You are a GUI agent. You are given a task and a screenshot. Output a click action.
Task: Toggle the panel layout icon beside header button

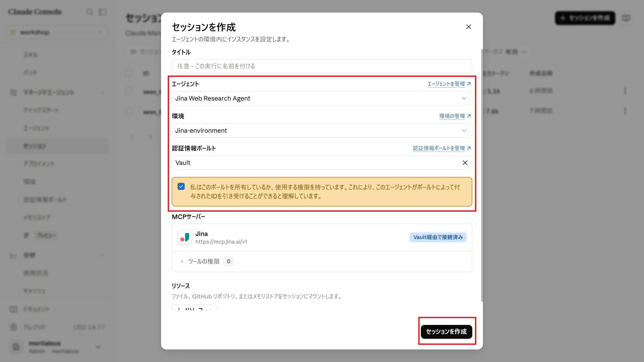coord(626,18)
